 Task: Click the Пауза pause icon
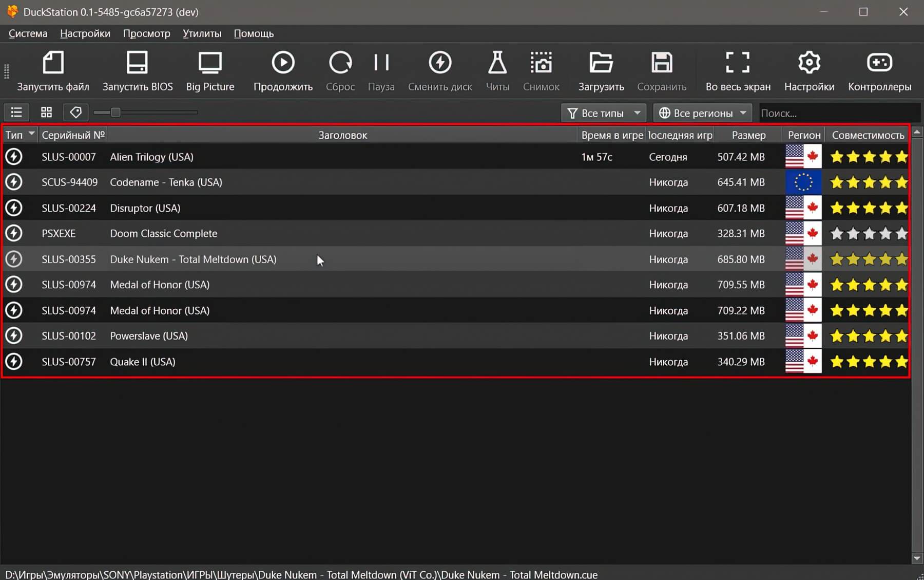381,63
